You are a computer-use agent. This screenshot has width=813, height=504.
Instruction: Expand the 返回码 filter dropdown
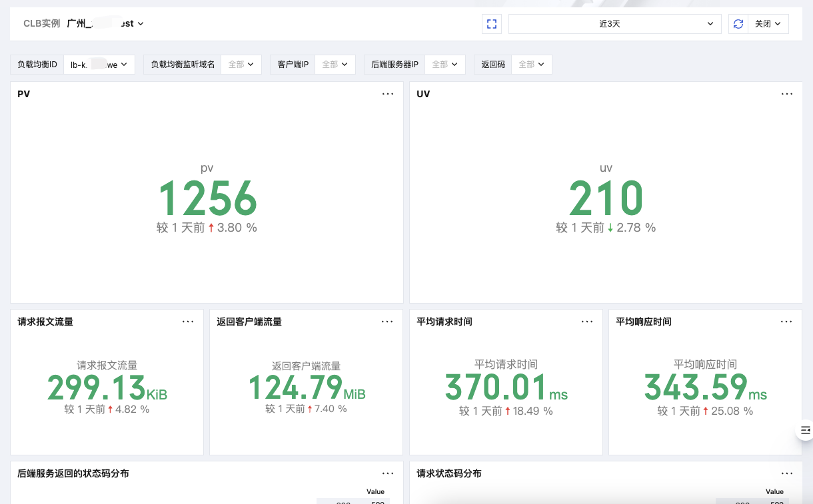tap(531, 65)
